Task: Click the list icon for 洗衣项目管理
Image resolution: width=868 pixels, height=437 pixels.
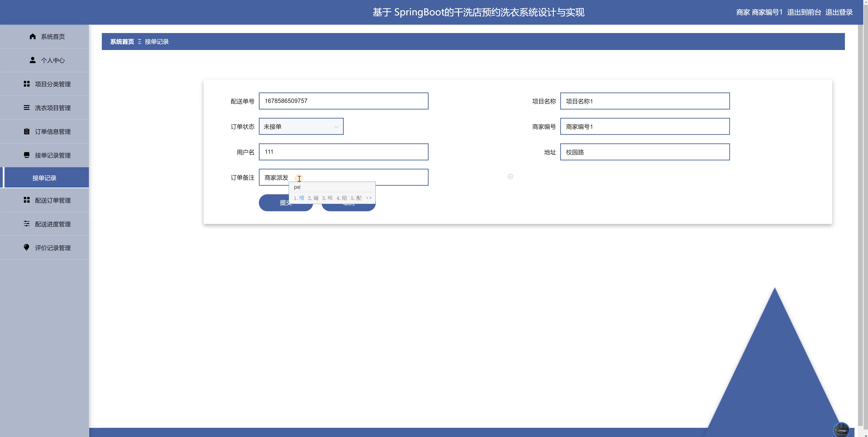Action: pos(27,107)
